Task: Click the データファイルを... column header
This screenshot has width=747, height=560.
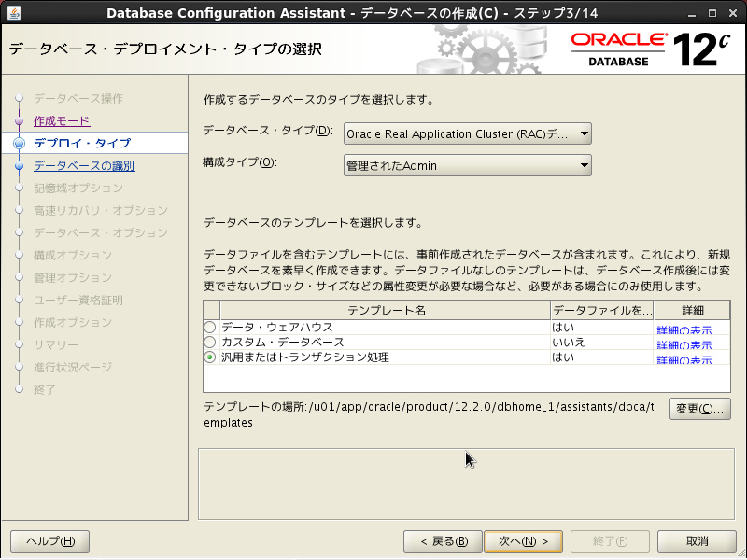Action: point(601,311)
